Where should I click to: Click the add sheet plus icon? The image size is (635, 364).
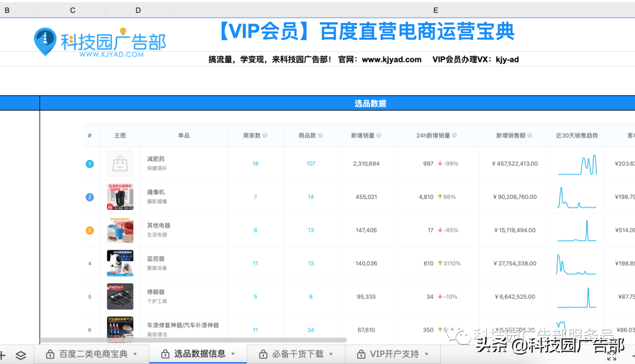click(x=2, y=355)
